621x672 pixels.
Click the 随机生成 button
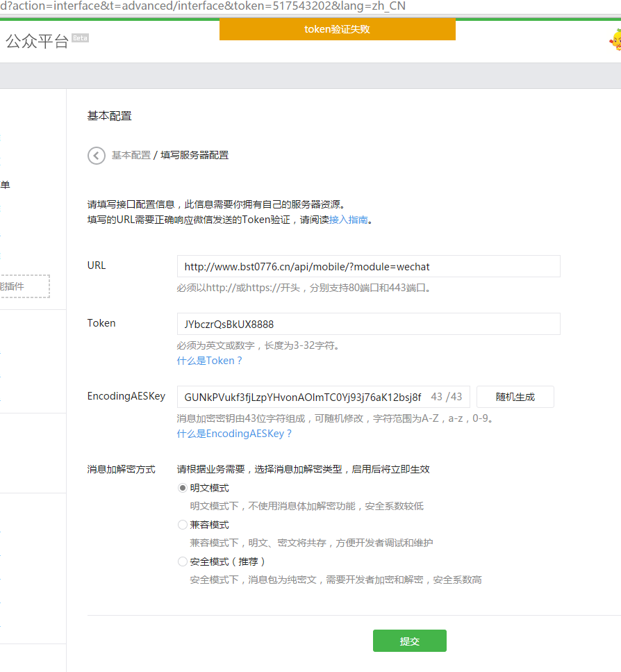515,397
